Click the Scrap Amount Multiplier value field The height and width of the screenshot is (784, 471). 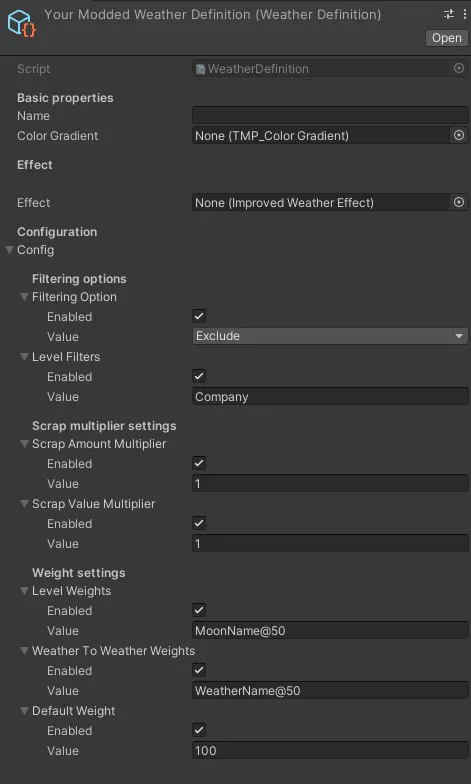(330, 484)
